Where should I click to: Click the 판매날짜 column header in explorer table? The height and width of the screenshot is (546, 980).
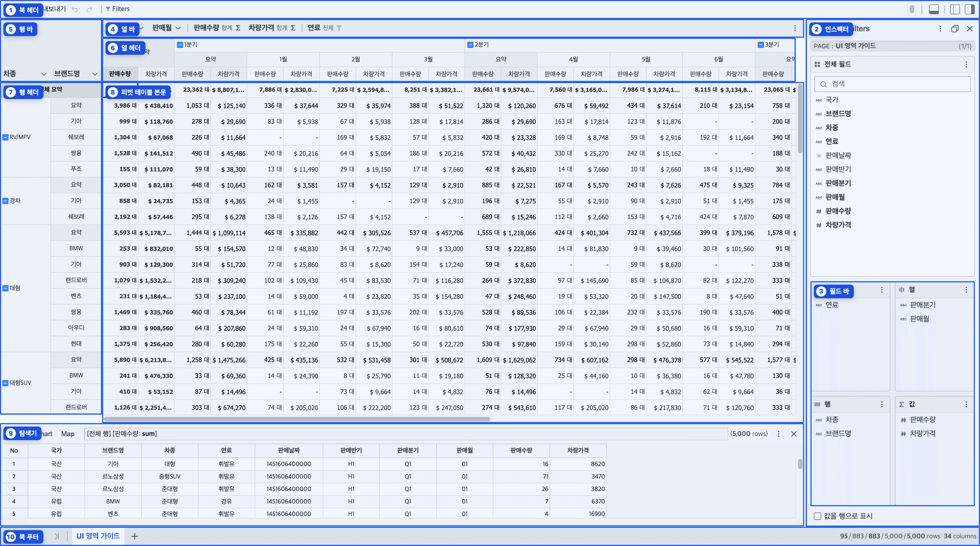pyautogui.click(x=289, y=451)
